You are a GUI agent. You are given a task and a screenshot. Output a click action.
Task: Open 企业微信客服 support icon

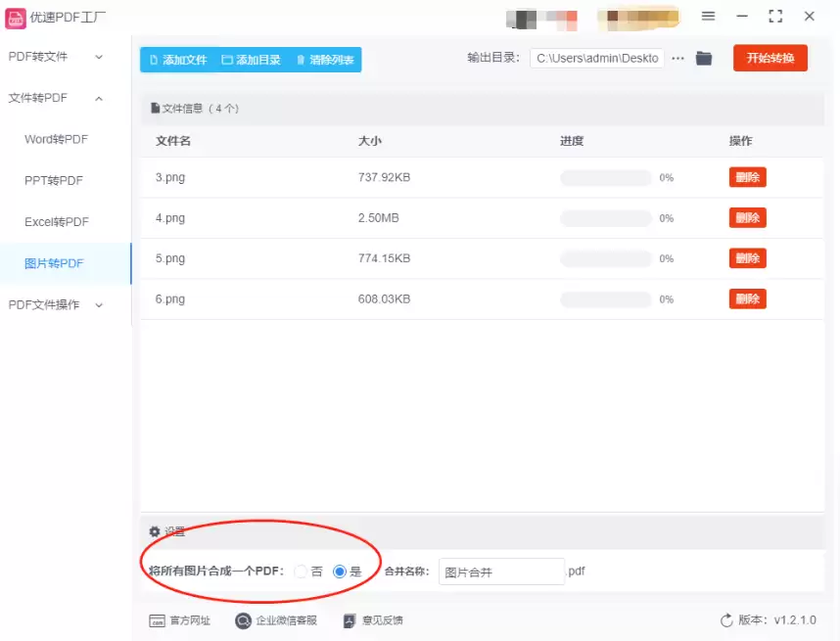243,620
